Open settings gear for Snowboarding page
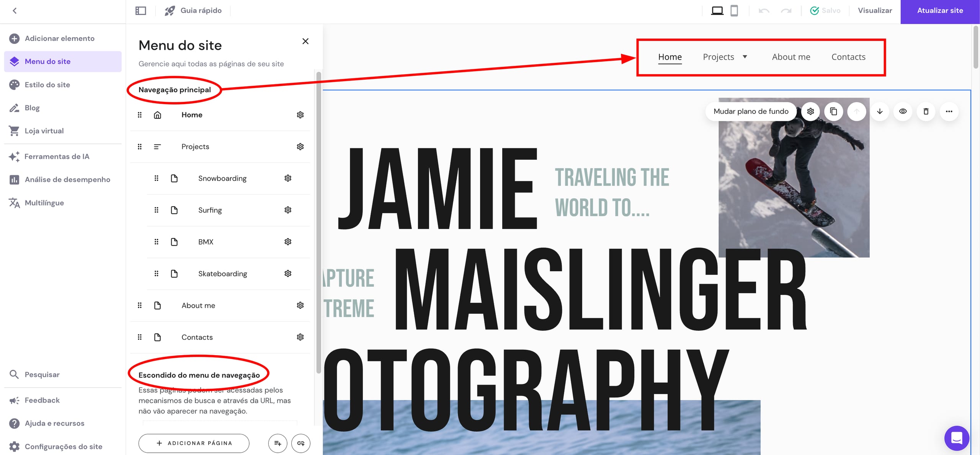Image resolution: width=980 pixels, height=455 pixels. click(x=288, y=178)
